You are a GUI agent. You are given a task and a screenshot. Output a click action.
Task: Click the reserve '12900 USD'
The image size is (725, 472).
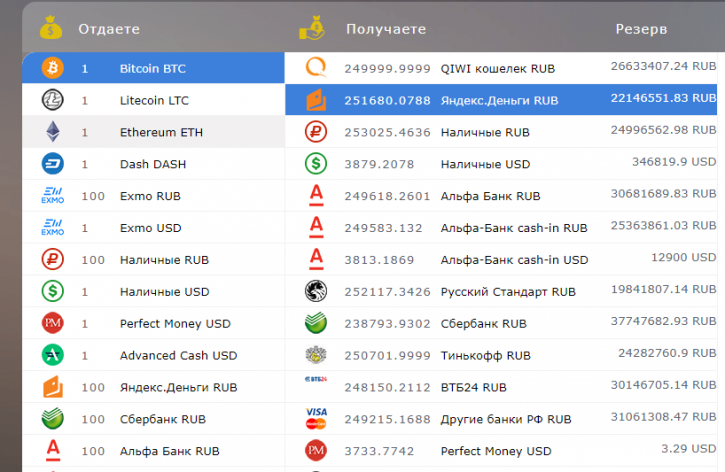tap(684, 257)
